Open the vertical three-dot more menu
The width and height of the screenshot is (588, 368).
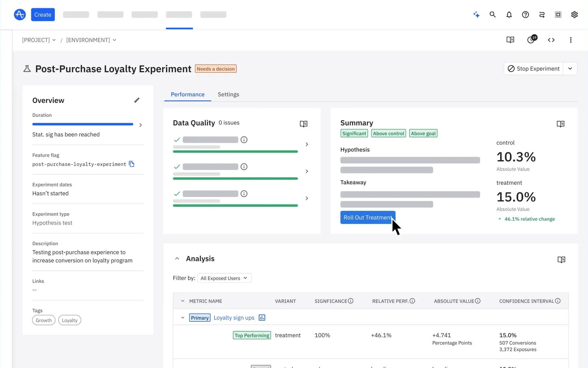(571, 40)
